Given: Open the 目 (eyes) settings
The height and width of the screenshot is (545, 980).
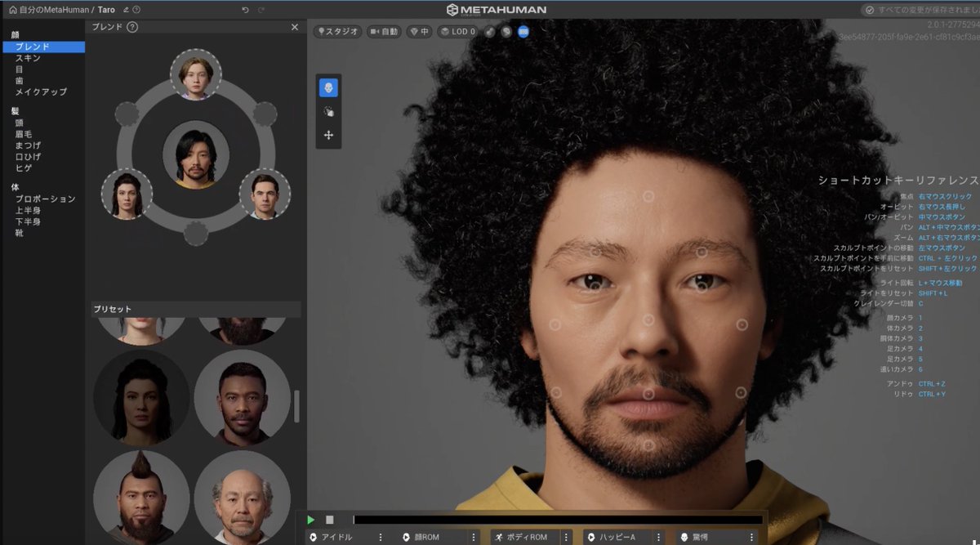Looking at the screenshot, I should (x=20, y=69).
